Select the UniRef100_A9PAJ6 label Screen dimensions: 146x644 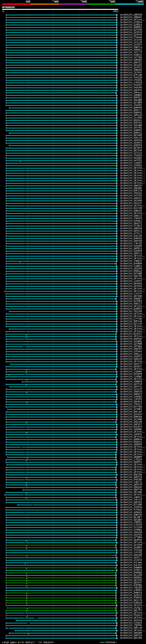[x=131, y=93]
